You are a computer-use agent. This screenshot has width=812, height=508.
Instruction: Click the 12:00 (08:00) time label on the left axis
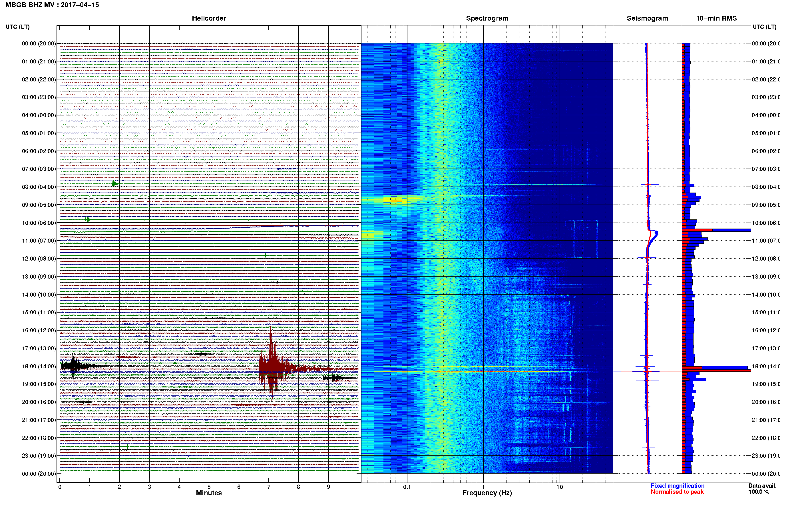click(39, 259)
